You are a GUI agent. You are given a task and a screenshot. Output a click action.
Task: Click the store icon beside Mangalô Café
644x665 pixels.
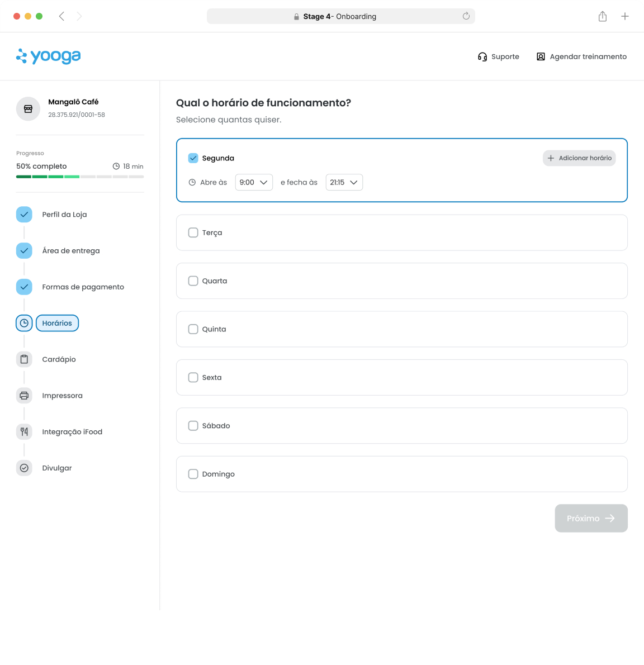pos(28,109)
